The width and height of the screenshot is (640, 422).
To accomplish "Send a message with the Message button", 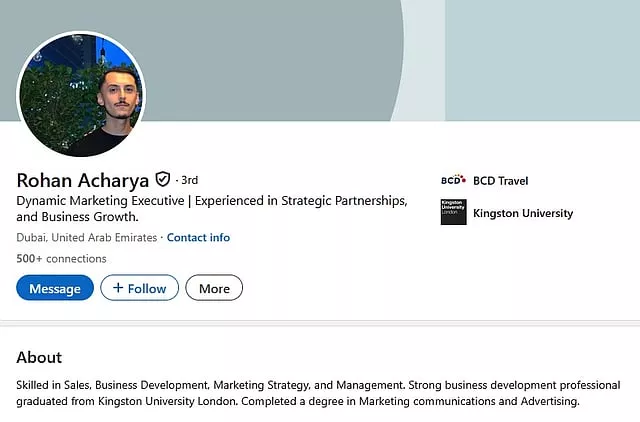I will pyautogui.click(x=55, y=288).
